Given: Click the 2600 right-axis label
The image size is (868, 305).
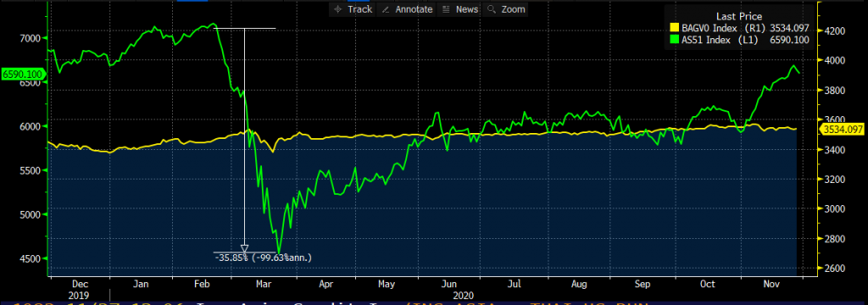Looking at the screenshot, I should pos(835,269).
